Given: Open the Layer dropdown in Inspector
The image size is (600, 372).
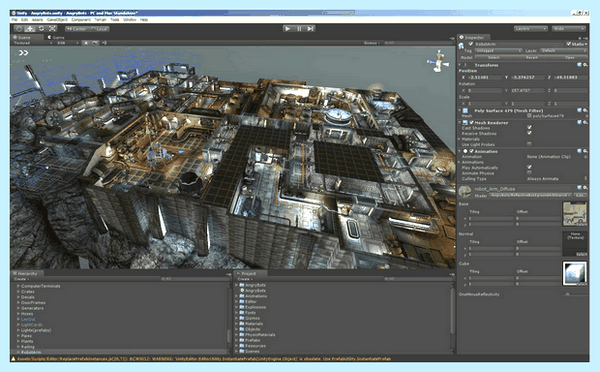Looking at the screenshot, I should tap(563, 51).
